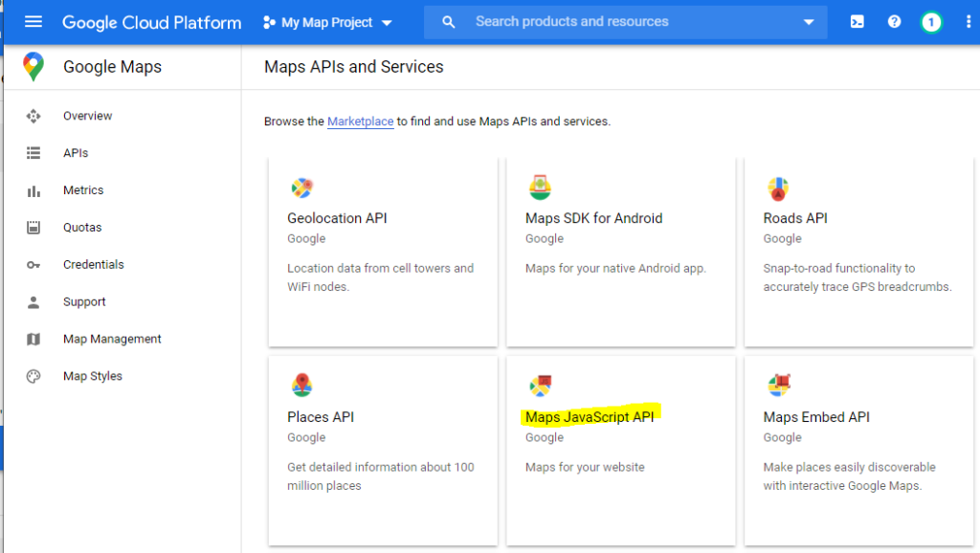The image size is (980, 553).
Task: Open Metrics via the bar chart icon
Action: 33,189
